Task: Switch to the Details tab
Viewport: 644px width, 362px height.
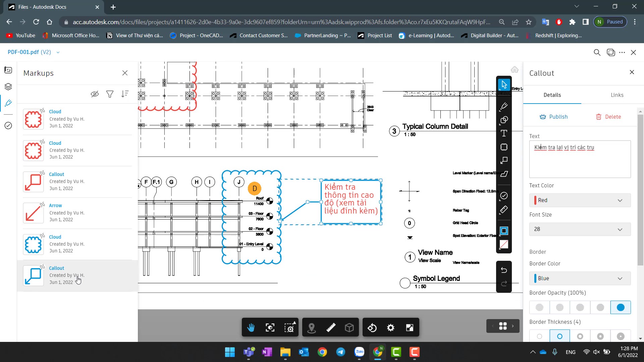Action: (x=552, y=95)
